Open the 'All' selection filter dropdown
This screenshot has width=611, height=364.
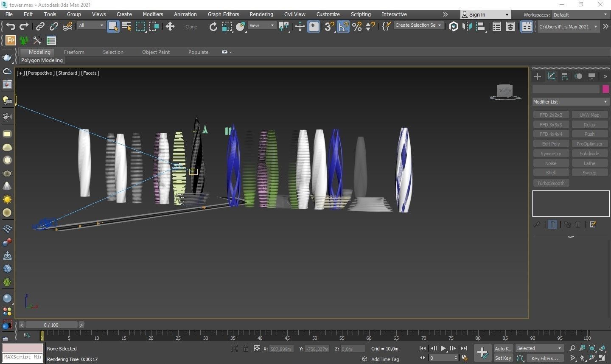pyautogui.click(x=91, y=25)
